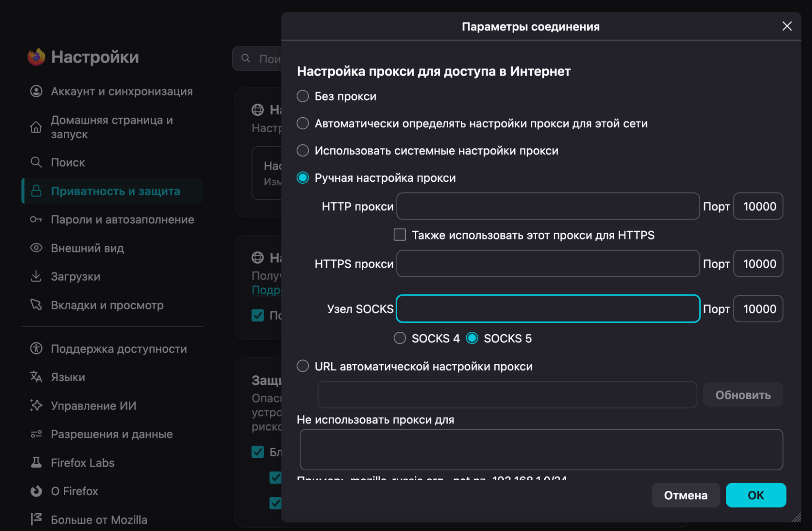Click the Узел SOCKS port field
812x531 pixels.
[758, 309]
